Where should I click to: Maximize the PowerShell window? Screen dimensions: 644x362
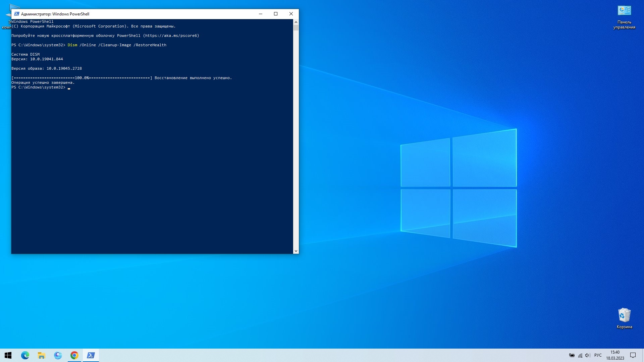pyautogui.click(x=276, y=14)
